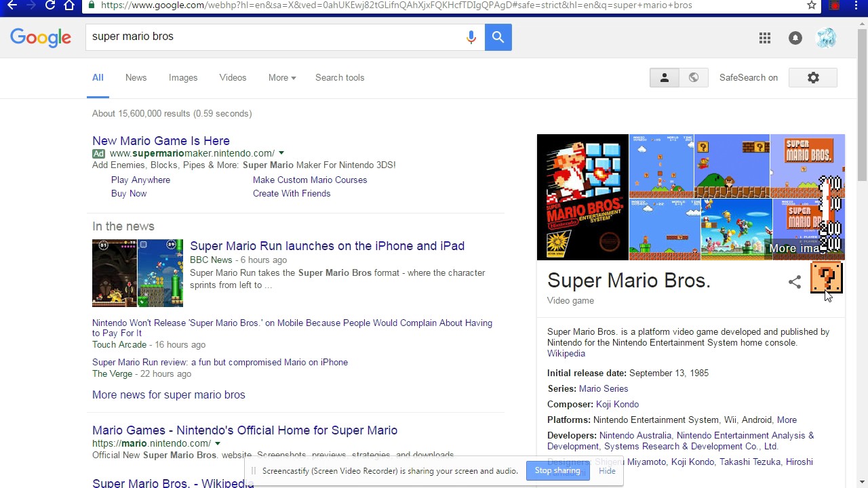Image resolution: width=868 pixels, height=488 pixels.
Task: Open Search tools menu
Action: click(x=340, y=78)
